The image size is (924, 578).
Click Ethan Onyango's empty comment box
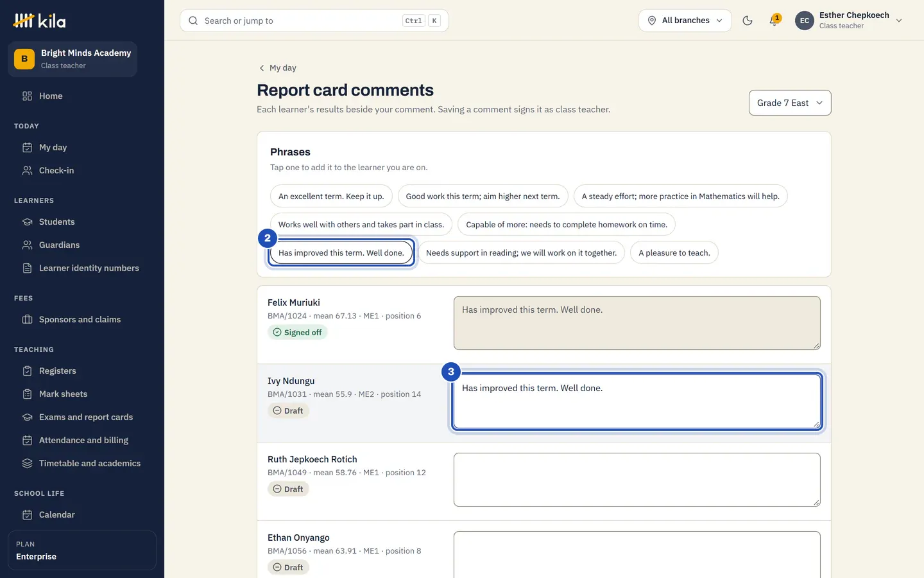click(637, 554)
